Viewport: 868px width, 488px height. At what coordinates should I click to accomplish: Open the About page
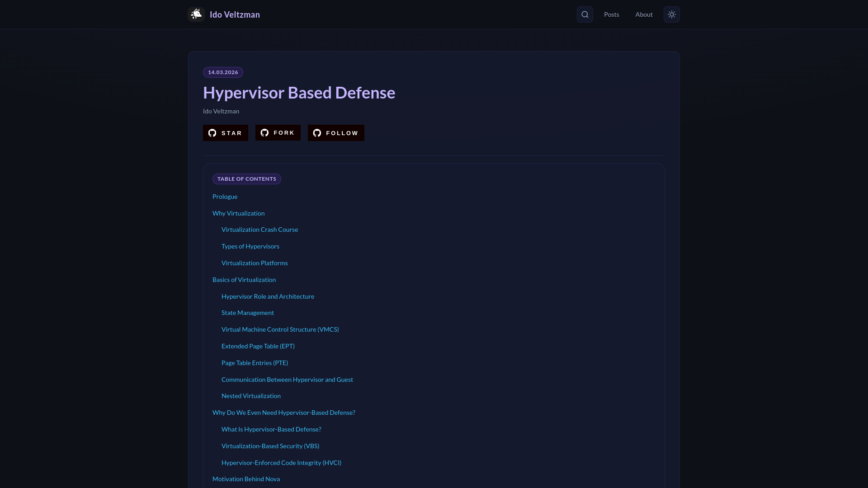click(x=644, y=14)
